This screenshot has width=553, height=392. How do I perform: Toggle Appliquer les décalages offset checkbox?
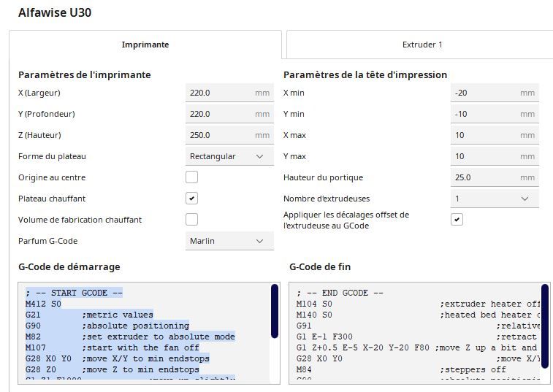tap(457, 220)
